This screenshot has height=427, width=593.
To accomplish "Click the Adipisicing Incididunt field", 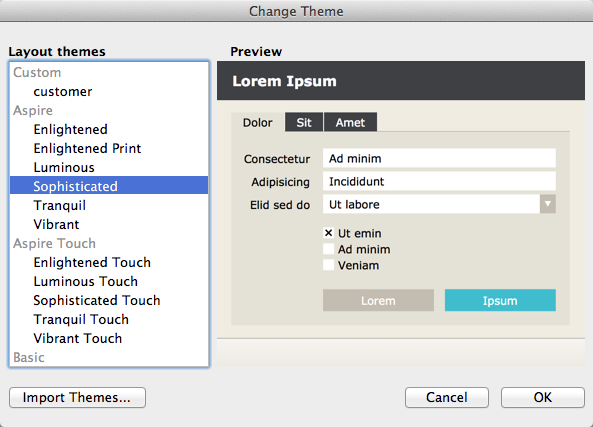I will point(439,181).
